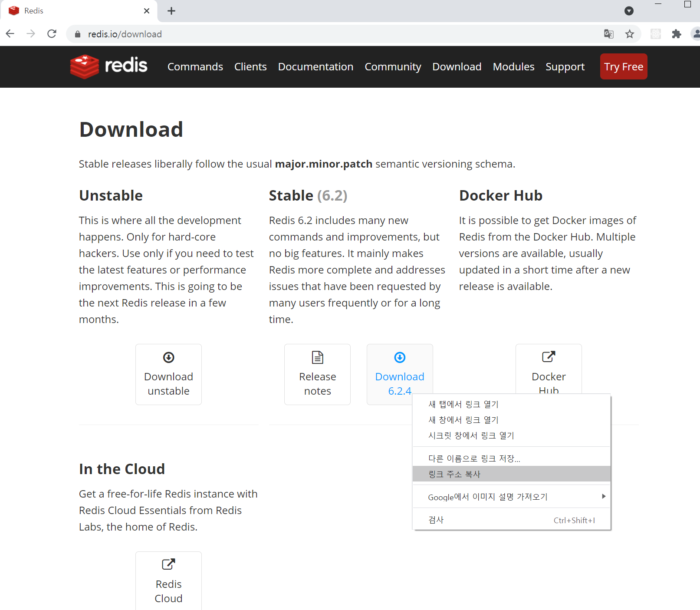700x610 pixels.
Task: Open the tab search dropdown arrow
Action: point(629,11)
